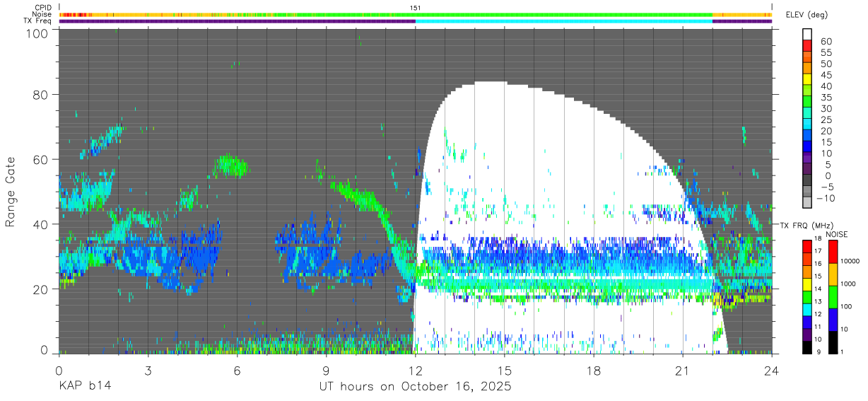Click the cyan section of TX Freq strip

(x=564, y=21)
